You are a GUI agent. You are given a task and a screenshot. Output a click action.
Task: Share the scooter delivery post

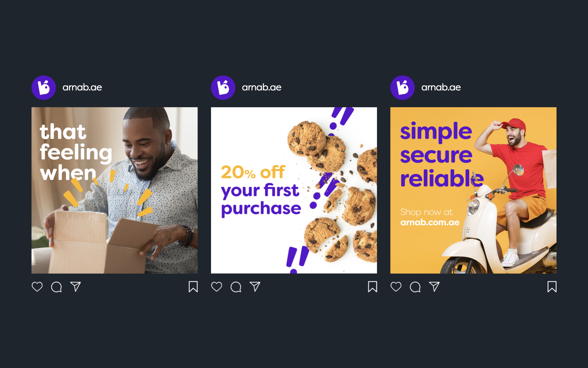[x=434, y=287]
